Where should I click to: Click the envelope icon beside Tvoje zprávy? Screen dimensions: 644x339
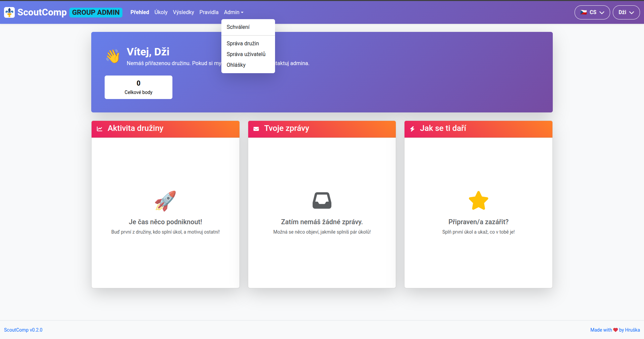[256, 129]
